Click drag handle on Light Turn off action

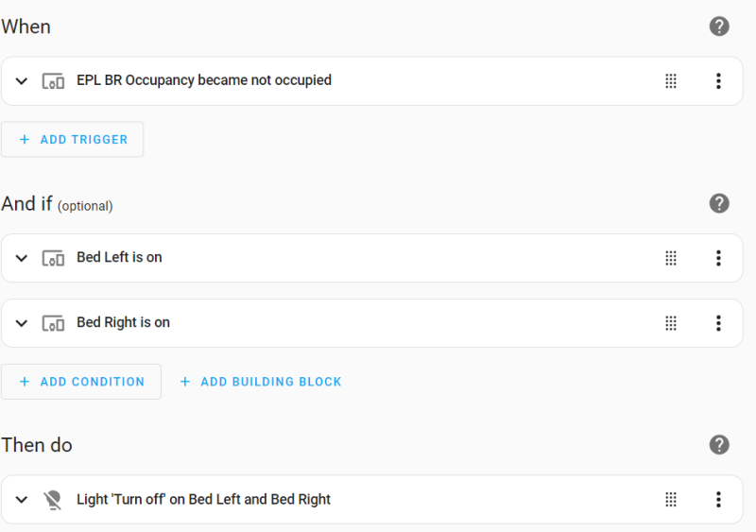671,500
